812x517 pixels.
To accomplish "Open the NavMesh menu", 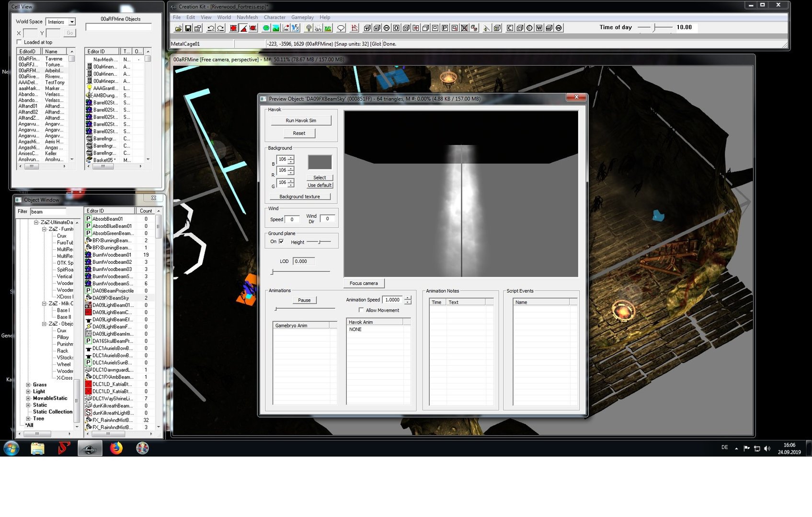I will click(x=247, y=17).
